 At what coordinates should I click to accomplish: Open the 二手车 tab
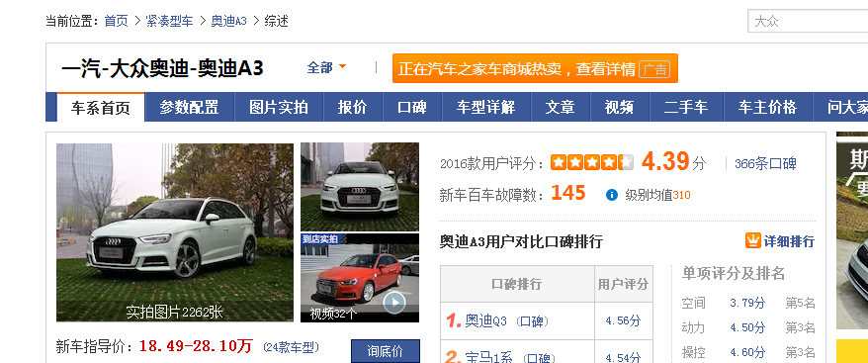pyautogui.click(x=686, y=108)
